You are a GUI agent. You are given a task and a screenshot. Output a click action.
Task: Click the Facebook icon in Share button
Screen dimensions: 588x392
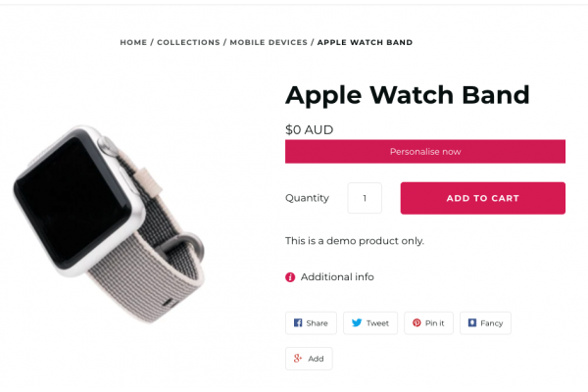click(x=298, y=323)
